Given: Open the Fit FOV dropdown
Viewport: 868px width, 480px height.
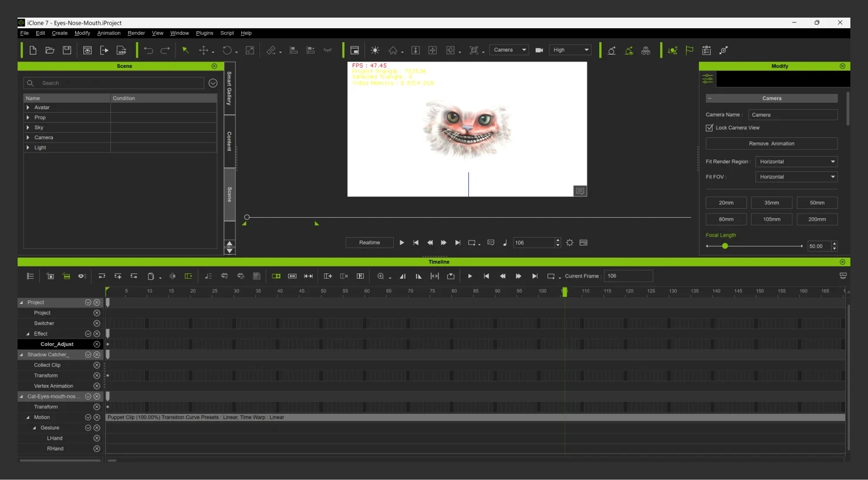Looking at the screenshot, I should point(796,177).
